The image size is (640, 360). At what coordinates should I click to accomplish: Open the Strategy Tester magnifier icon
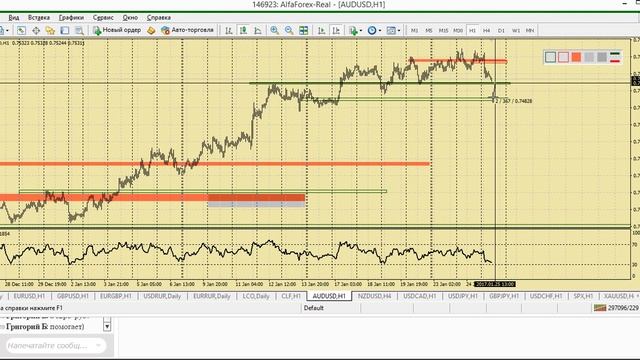pyautogui.click(x=79, y=31)
